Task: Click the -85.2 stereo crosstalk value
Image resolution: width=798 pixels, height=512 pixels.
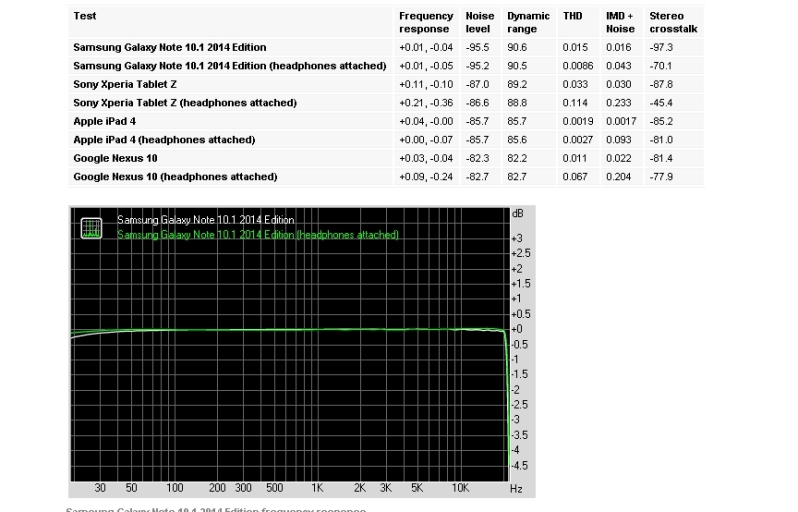Action: point(661,121)
